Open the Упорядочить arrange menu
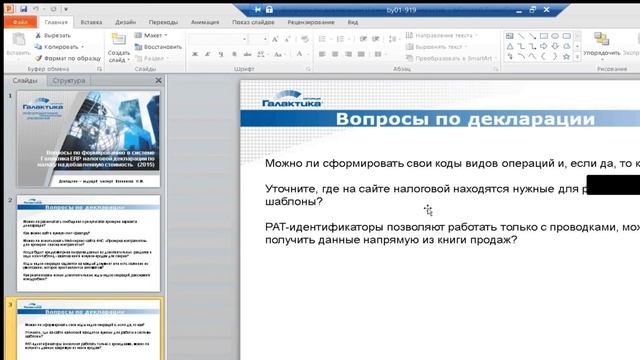The image size is (640, 360). click(x=601, y=45)
